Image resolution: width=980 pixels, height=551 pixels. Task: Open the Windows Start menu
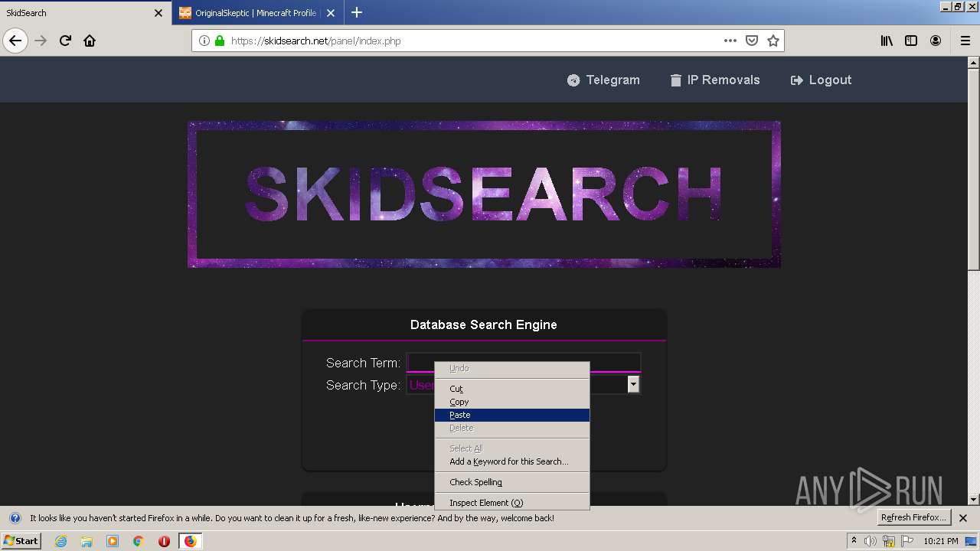[x=21, y=540]
